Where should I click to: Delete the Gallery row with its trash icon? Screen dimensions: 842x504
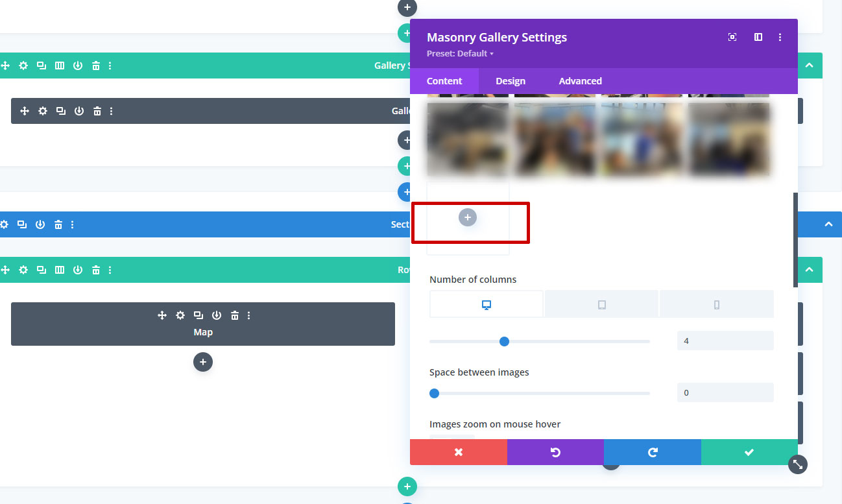pyautogui.click(x=96, y=66)
